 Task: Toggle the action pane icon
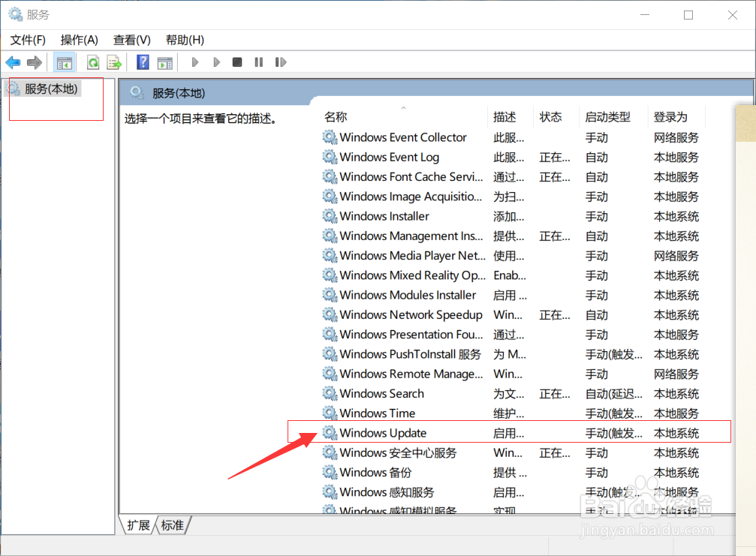[x=165, y=62]
